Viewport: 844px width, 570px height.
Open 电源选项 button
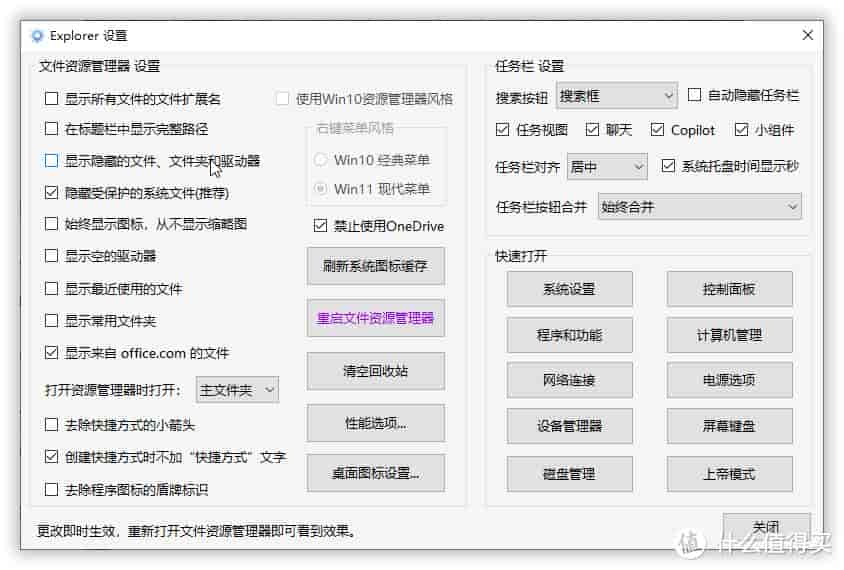729,380
